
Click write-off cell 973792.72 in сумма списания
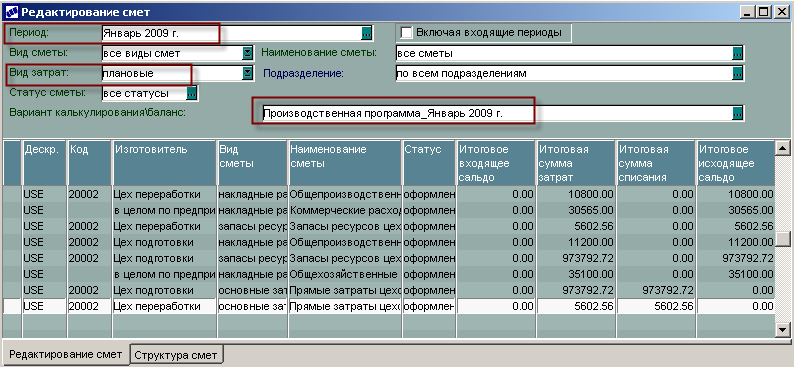click(x=656, y=291)
